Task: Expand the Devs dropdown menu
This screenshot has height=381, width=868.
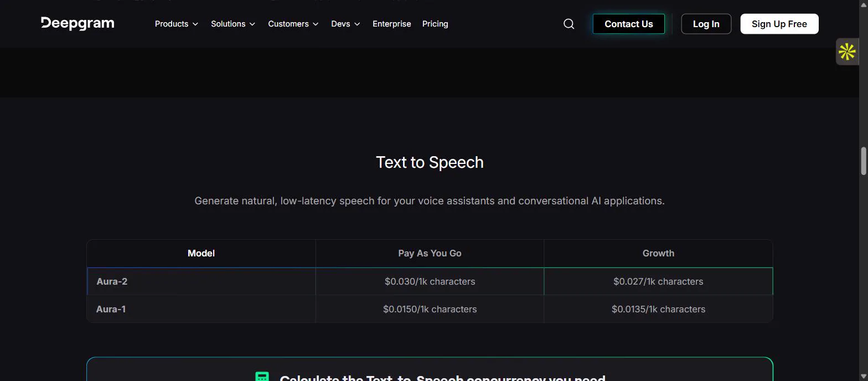Action: click(x=345, y=24)
